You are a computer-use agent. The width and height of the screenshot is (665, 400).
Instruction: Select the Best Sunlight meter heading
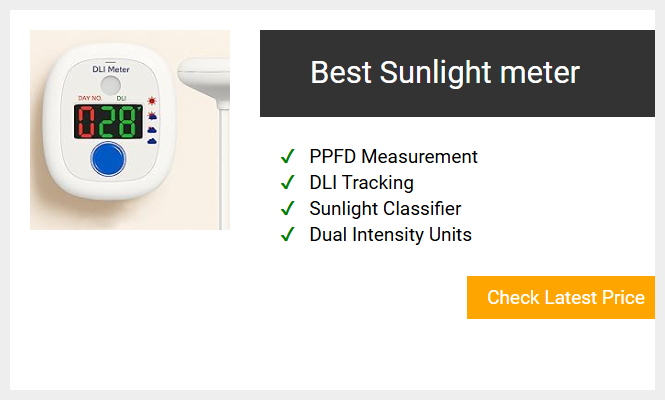coord(445,73)
